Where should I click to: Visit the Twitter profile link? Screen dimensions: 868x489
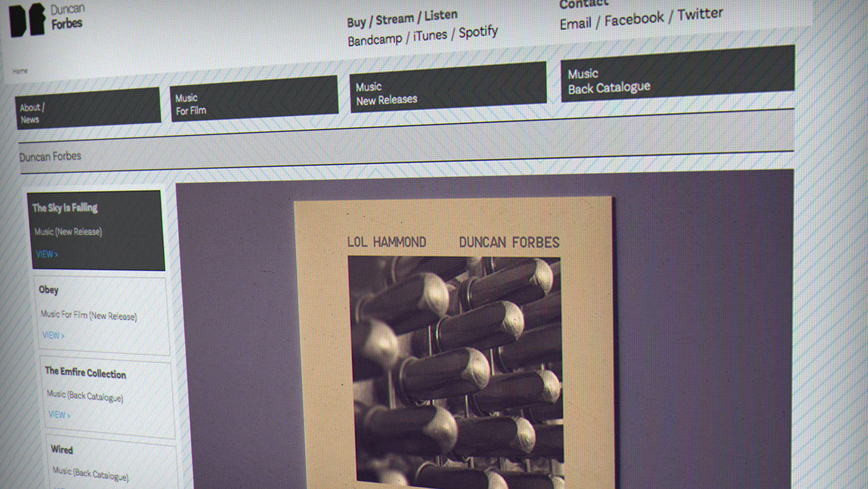pos(700,14)
